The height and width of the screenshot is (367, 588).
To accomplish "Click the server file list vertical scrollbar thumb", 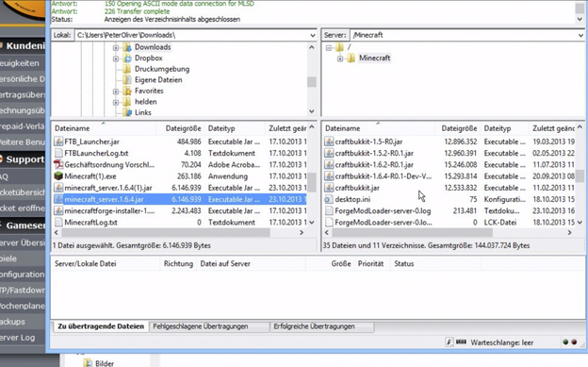I will coord(580,175).
